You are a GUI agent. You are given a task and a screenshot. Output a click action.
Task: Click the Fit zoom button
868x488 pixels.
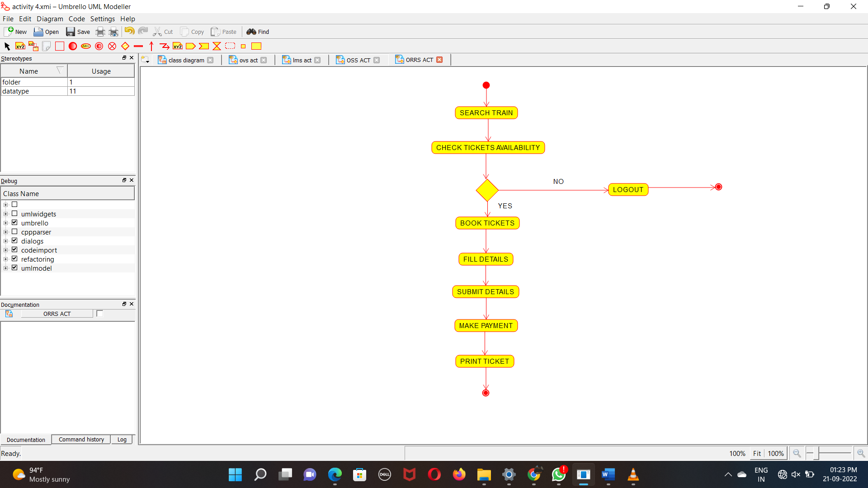pyautogui.click(x=757, y=453)
